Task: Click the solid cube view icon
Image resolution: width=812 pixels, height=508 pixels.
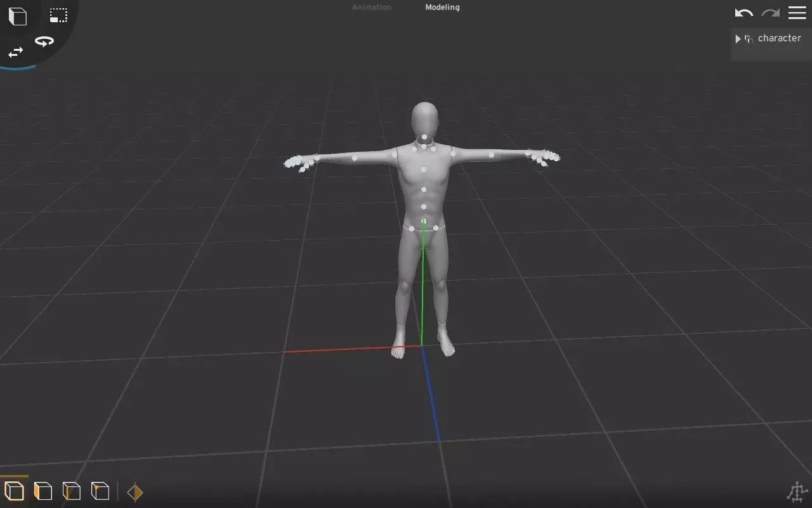Action: point(18,16)
